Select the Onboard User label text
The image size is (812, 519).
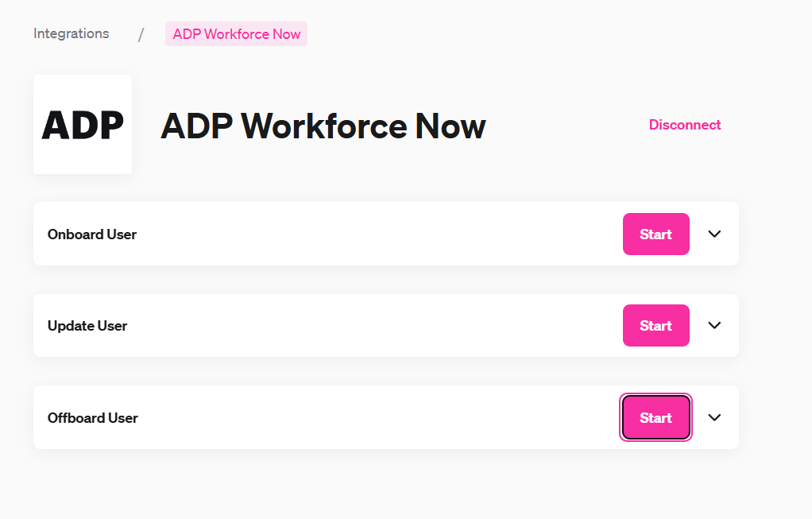[92, 234]
